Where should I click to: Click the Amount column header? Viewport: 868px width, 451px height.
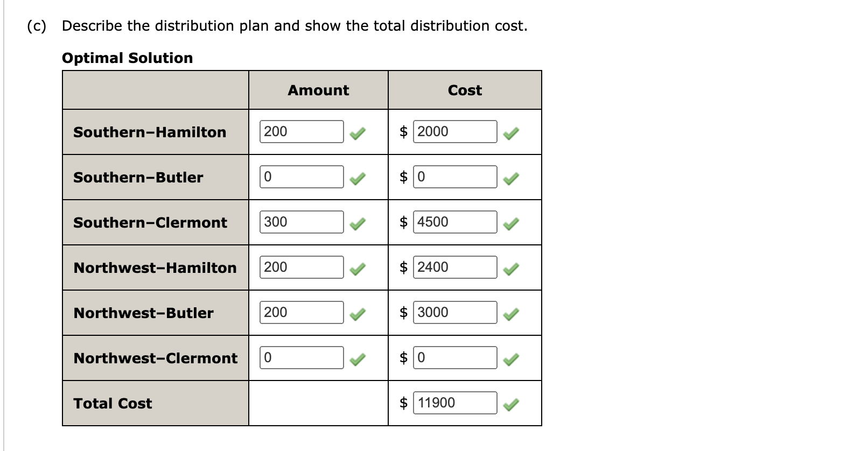tap(318, 90)
